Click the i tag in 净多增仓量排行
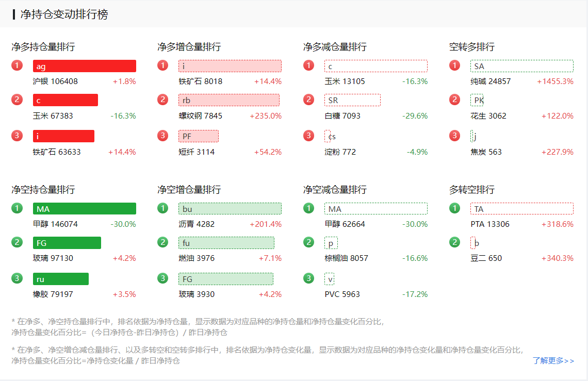Image resolution: width=588 pixels, height=381 pixels. (230, 65)
